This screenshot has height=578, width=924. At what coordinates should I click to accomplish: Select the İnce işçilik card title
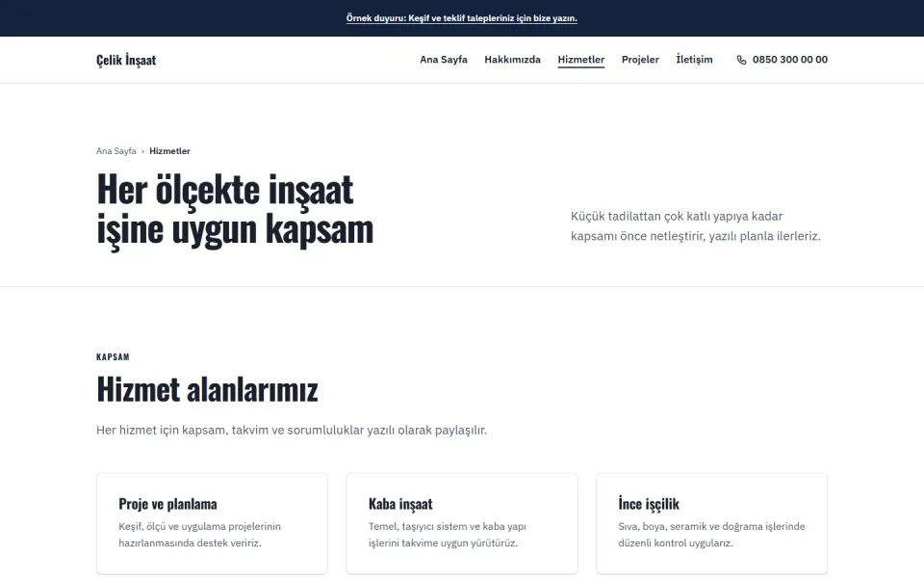click(649, 504)
